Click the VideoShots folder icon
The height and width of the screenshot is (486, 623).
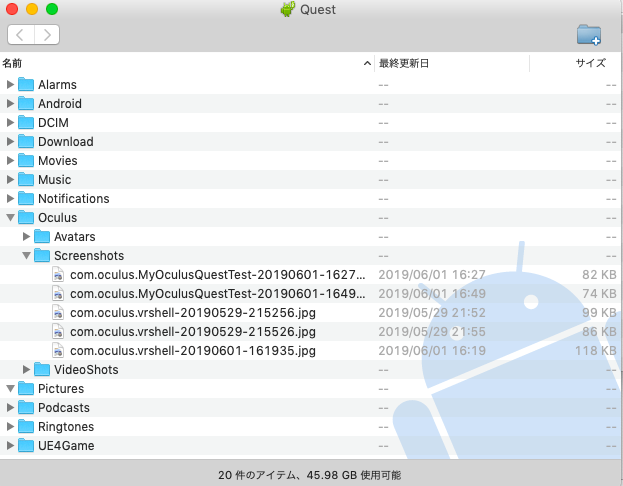pyautogui.click(x=42, y=370)
